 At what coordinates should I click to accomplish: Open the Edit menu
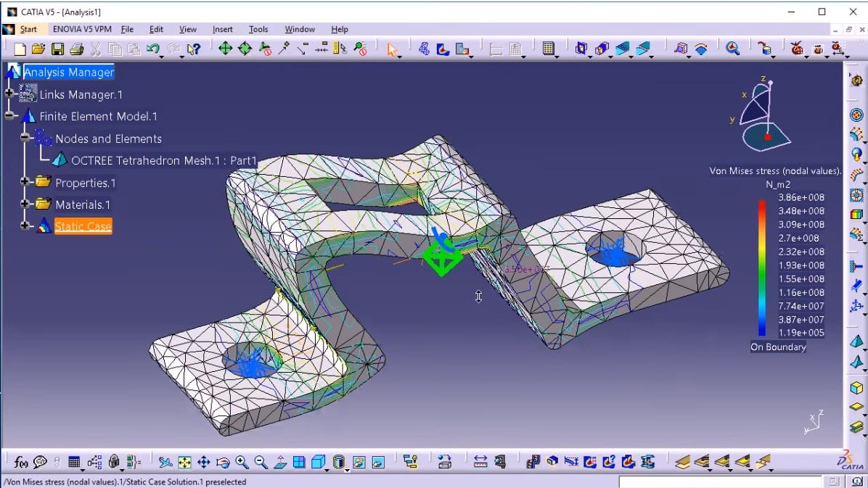(156, 29)
